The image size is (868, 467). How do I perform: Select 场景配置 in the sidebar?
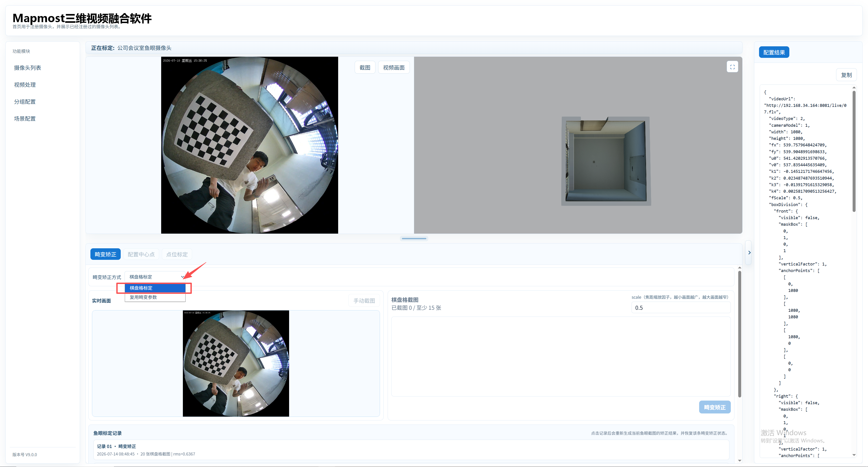(25, 119)
